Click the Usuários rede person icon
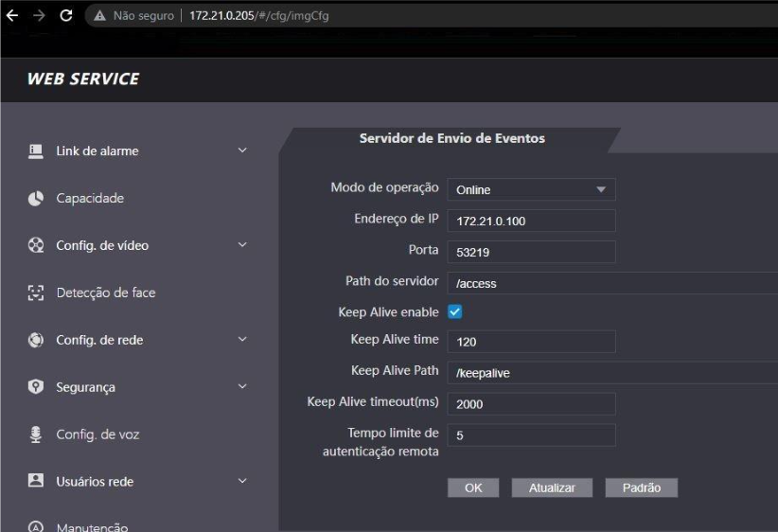Image resolution: width=778 pixels, height=532 pixels. [36, 481]
